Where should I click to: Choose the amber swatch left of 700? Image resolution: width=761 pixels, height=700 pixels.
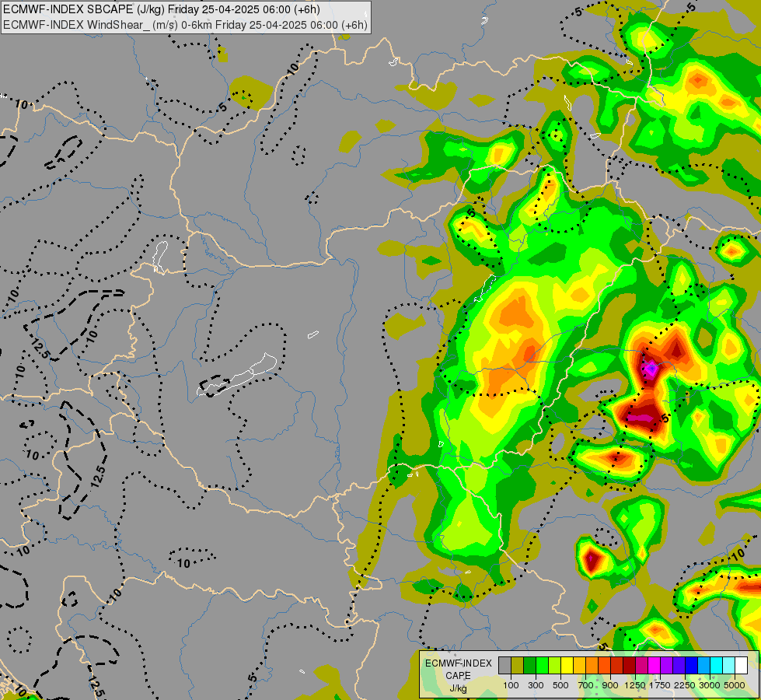pos(579,665)
